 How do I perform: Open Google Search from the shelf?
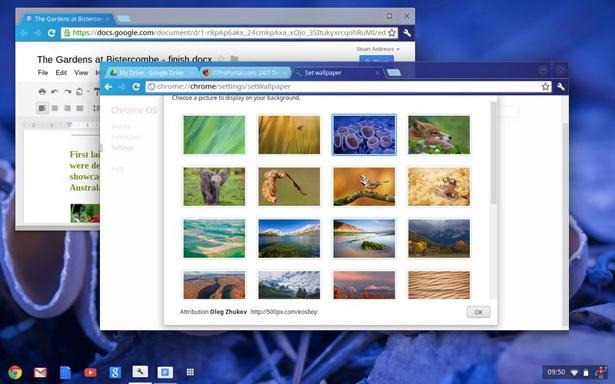pos(115,372)
